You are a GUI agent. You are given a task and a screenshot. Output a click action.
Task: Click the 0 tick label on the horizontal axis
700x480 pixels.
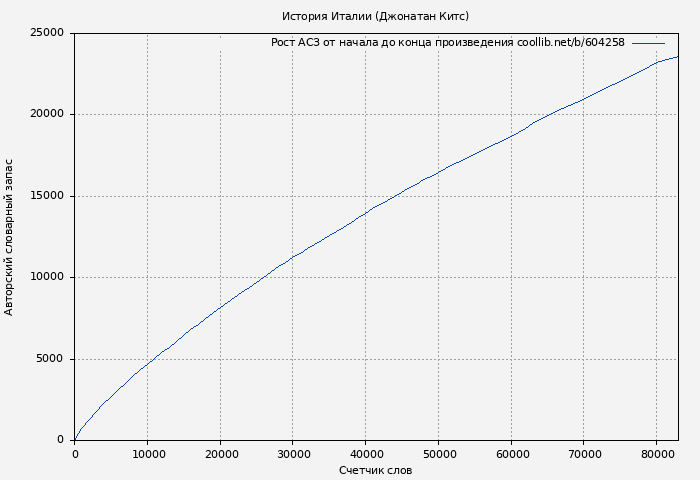click(x=75, y=453)
